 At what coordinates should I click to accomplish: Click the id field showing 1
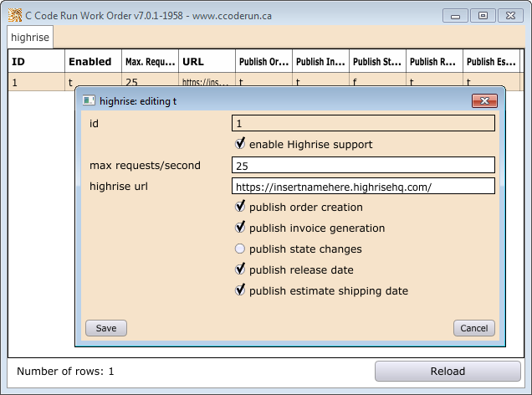pyautogui.click(x=363, y=123)
